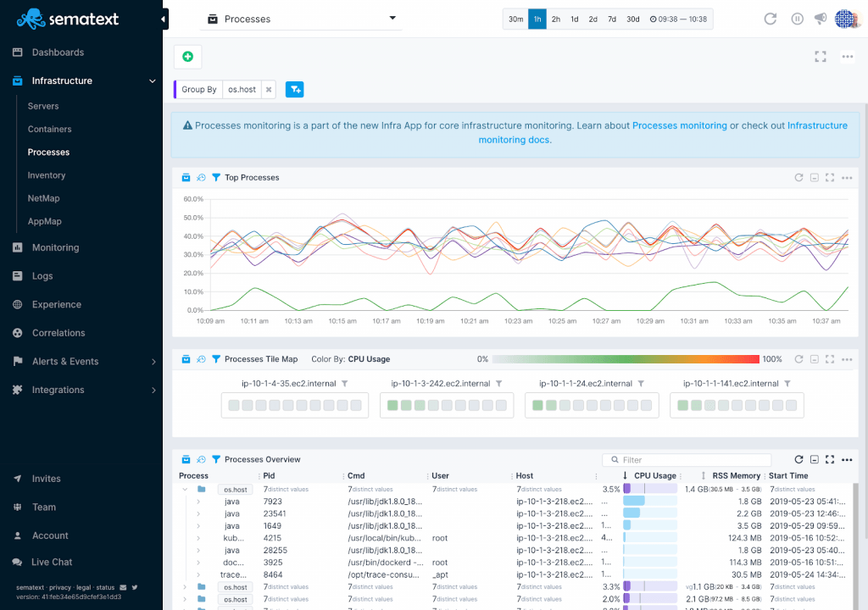Click the green add component button
Image resolution: width=868 pixels, height=610 pixels.
click(x=186, y=57)
